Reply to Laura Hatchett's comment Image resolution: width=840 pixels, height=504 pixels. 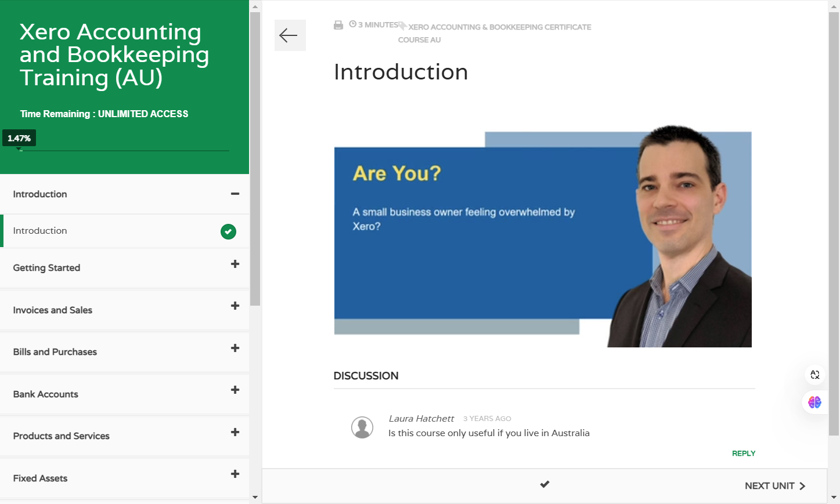click(x=744, y=454)
